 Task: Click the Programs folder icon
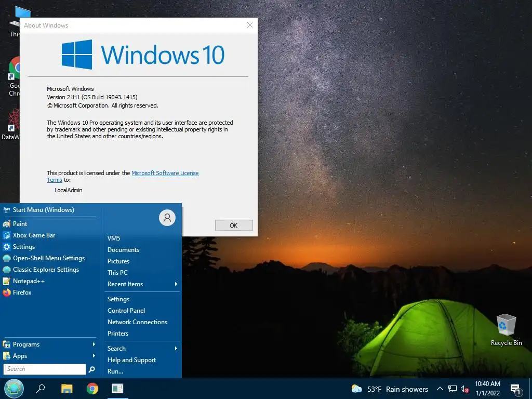tap(6, 344)
